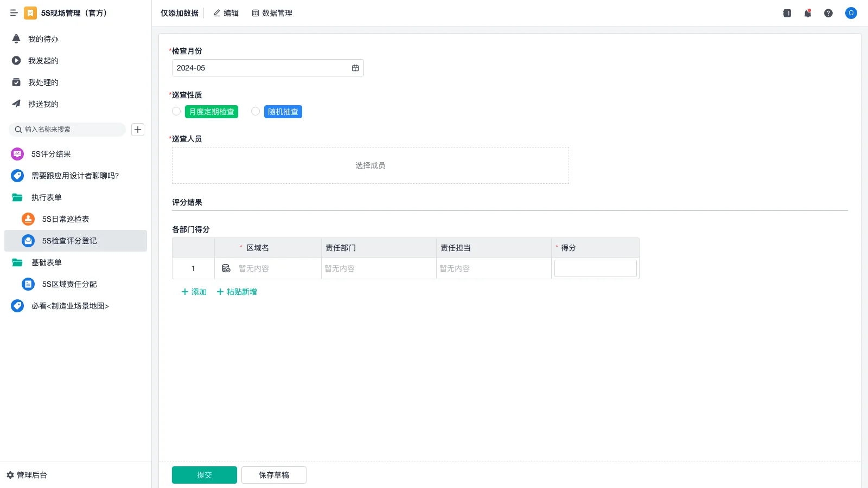The width and height of the screenshot is (868, 488).
Task: Open the notification bell
Action: pyautogui.click(x=807, y=13)
